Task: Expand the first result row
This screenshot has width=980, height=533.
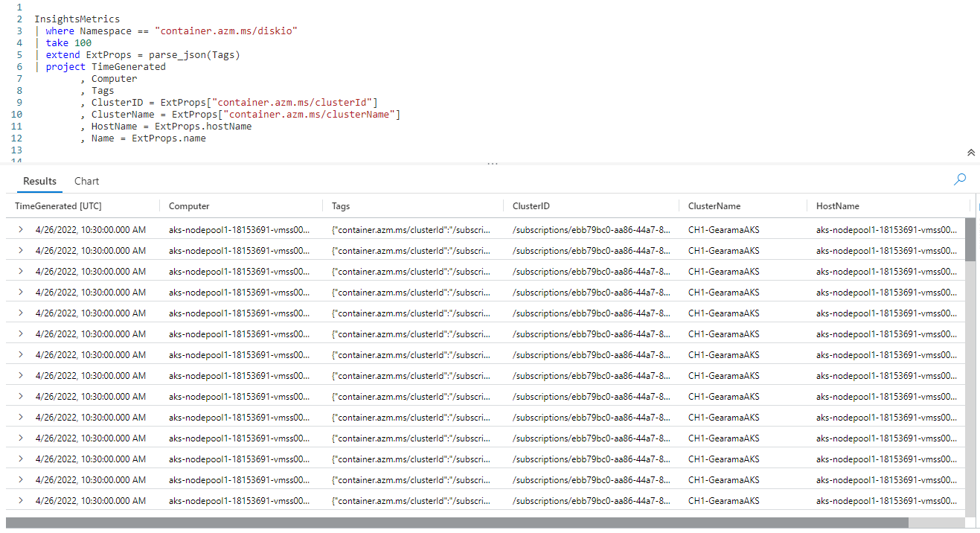Action: pos(19,229)
